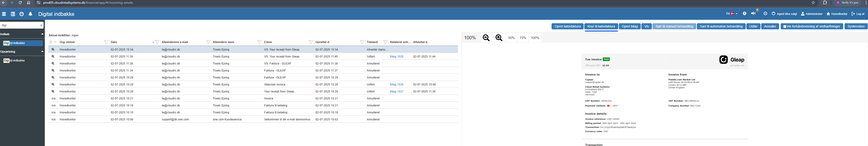
Task: Open the clock history icon
Action: [765, 14]
